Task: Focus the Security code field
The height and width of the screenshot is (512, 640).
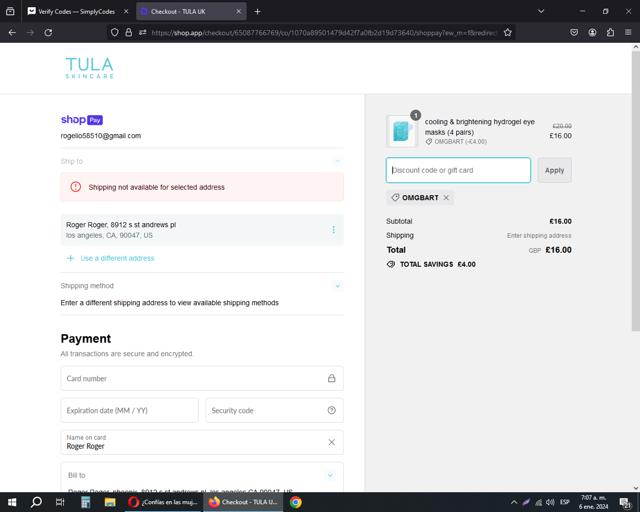Action: pyautogui.click(x=274, y=410)
